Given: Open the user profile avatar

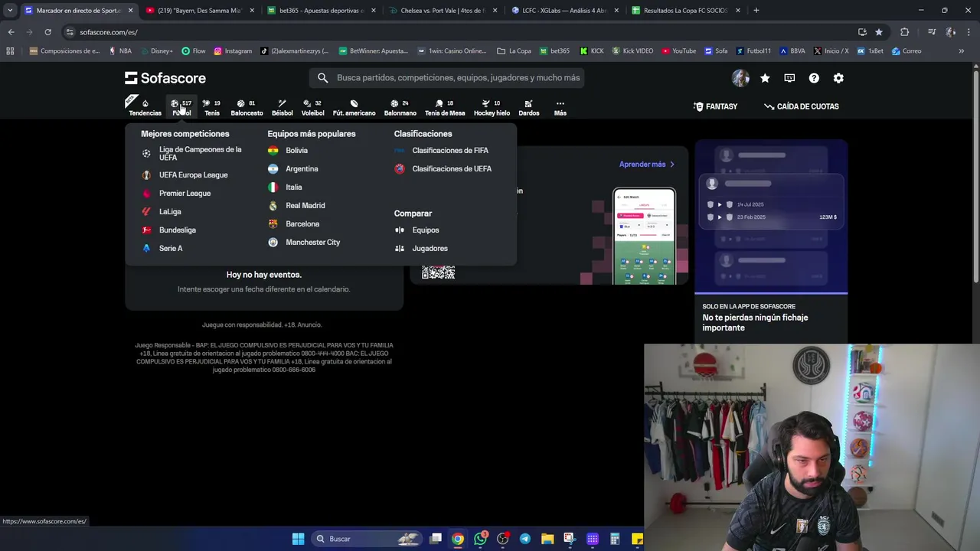Looking at the screenshot, I should tap(740, 78).
